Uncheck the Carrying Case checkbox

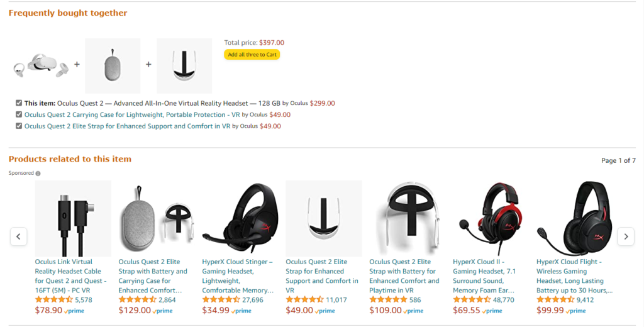19,114
